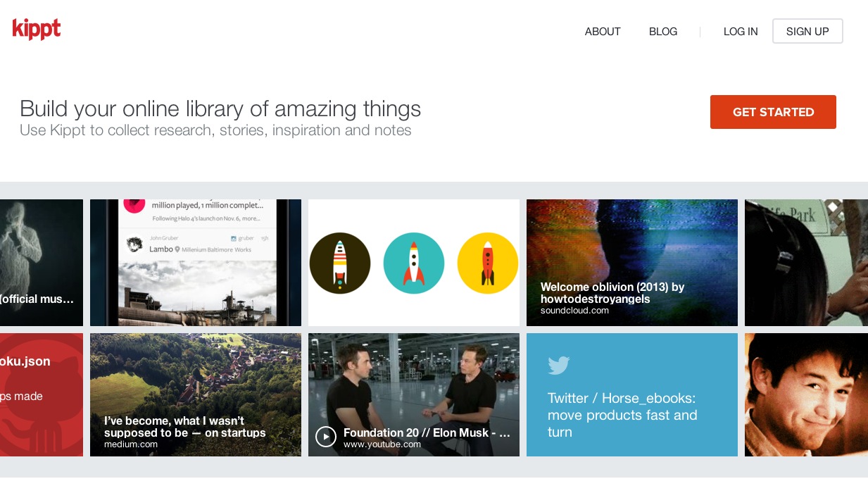This screenshot has height=486, width=868.
Task: Click the Foundation 20 Elon Musk title
Action: tap(427, 432)
